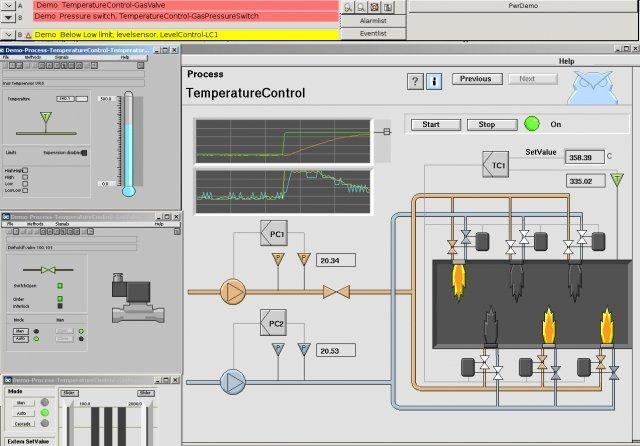Open Help menu in valve window

[x=159, y=224]
